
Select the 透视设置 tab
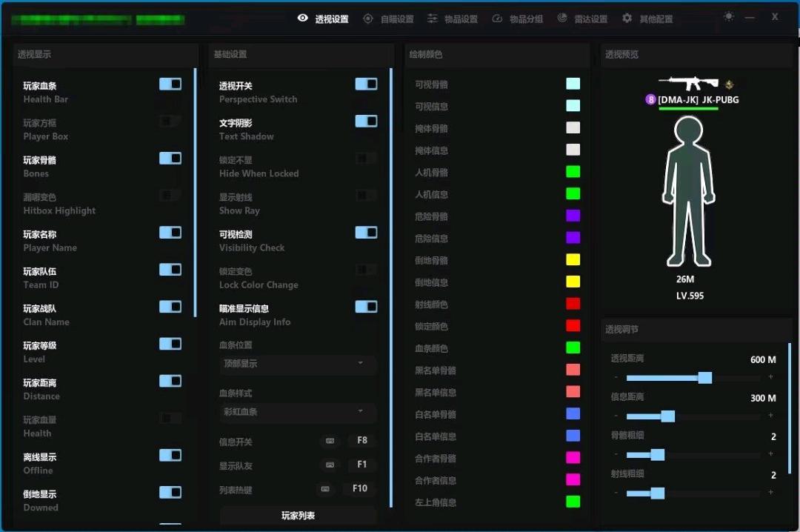coord(323,19)
